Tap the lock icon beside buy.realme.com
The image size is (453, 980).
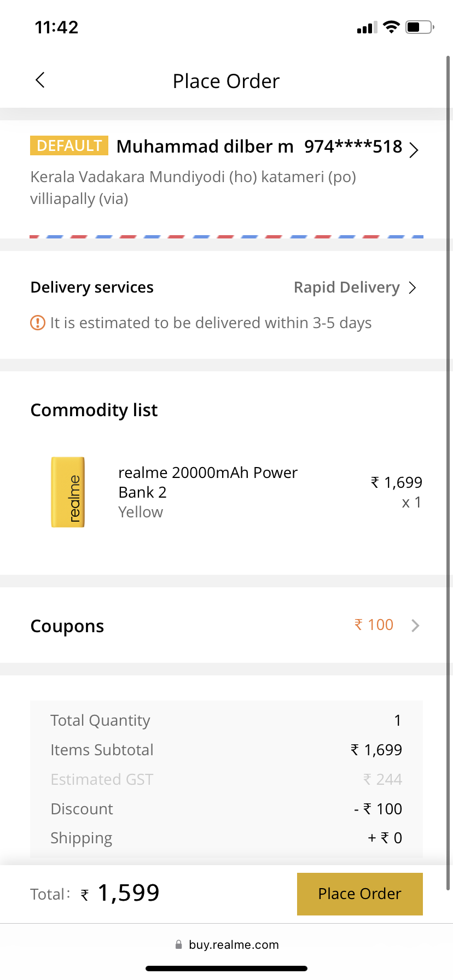coord(178,944)
